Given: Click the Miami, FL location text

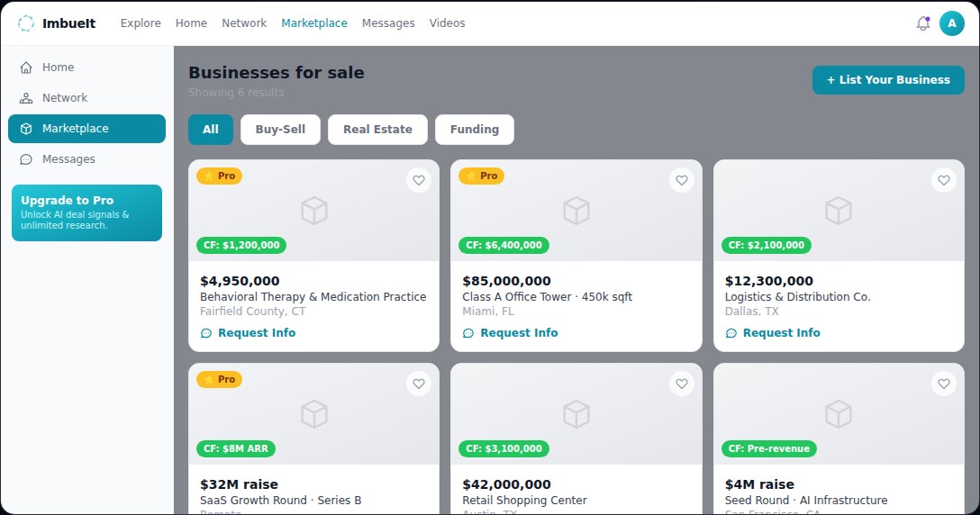Looking at the screenshot, I should point(488,312).
